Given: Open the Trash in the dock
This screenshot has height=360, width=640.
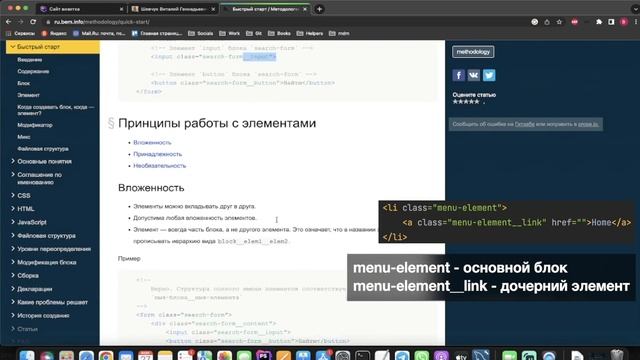Looking at the screenshot, I should pos(617,356).
